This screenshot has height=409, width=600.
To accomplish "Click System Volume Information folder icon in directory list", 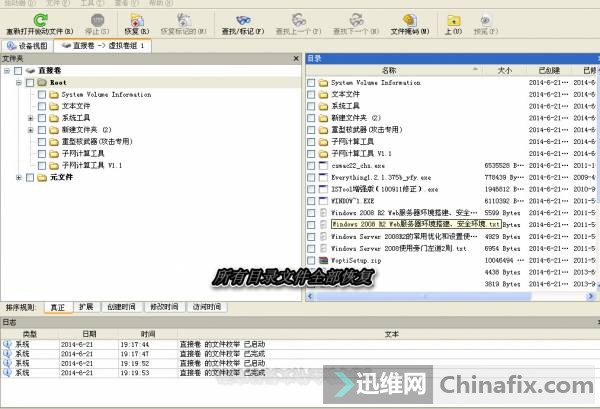I will pyautogui.click(x=323, y=83).
